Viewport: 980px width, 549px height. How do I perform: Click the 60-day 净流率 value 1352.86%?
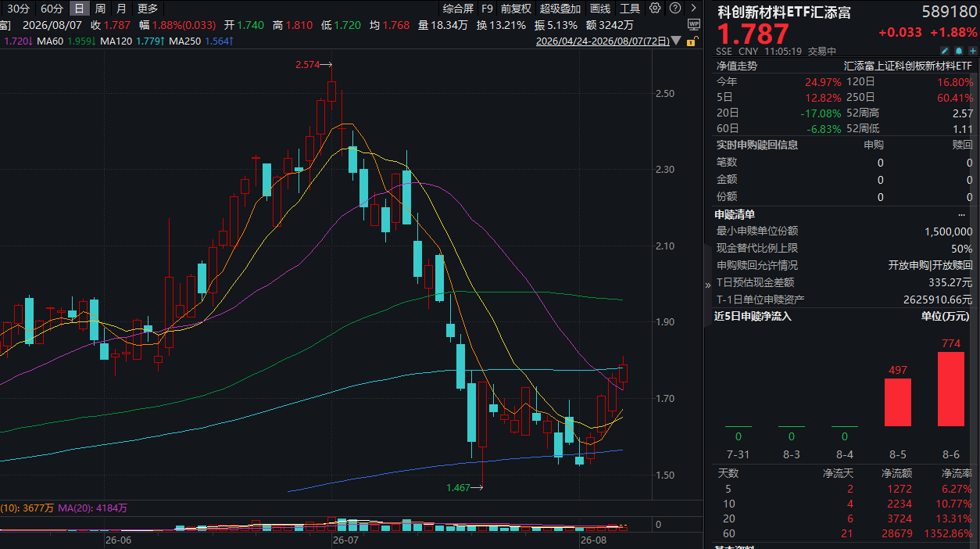tap(948, 533)
